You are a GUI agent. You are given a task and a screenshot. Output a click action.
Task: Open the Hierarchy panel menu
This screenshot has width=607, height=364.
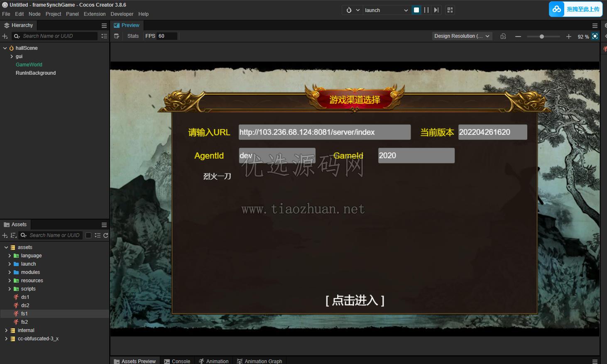(104, 25)
